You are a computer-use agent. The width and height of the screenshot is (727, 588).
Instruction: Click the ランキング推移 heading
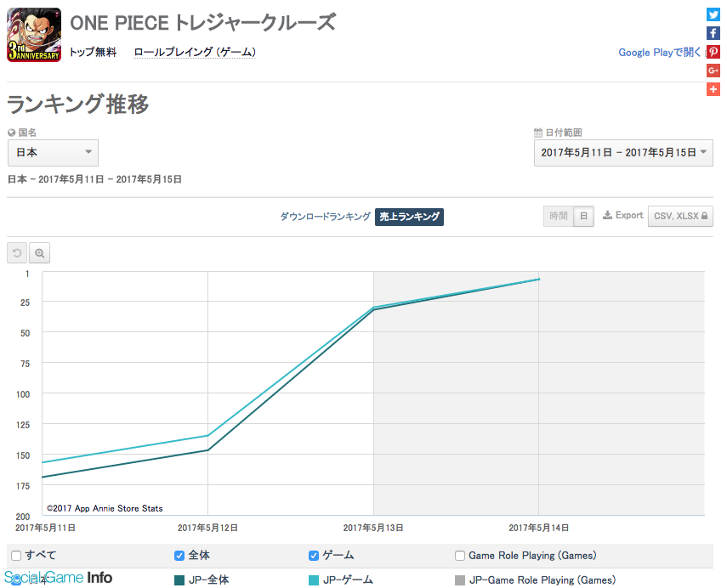pyautogui.click(x=78, y=104)
